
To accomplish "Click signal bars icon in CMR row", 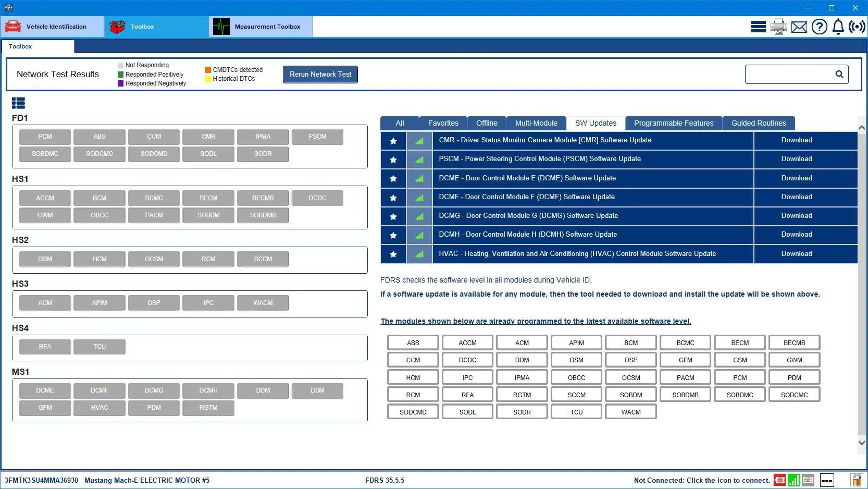I will tap(419, 141).
